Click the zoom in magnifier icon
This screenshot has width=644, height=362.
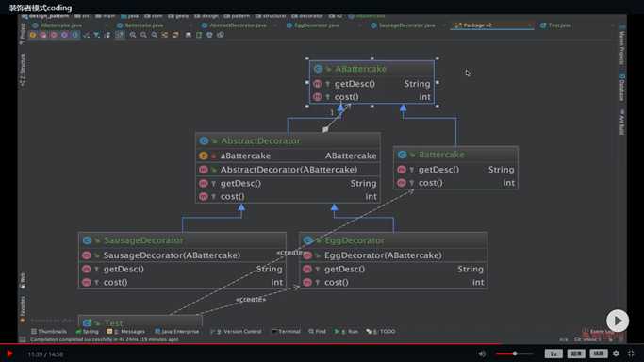pyautogui.click(x=133, y=35)
